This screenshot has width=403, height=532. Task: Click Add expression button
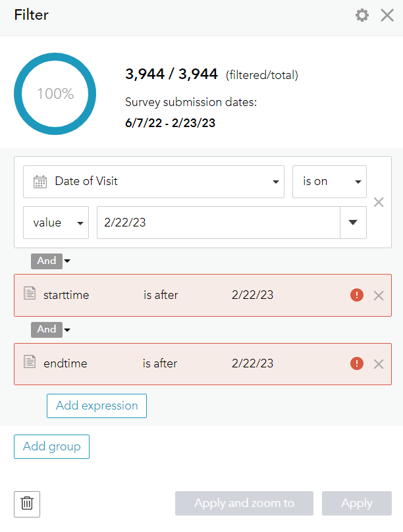tap(97, 406)
